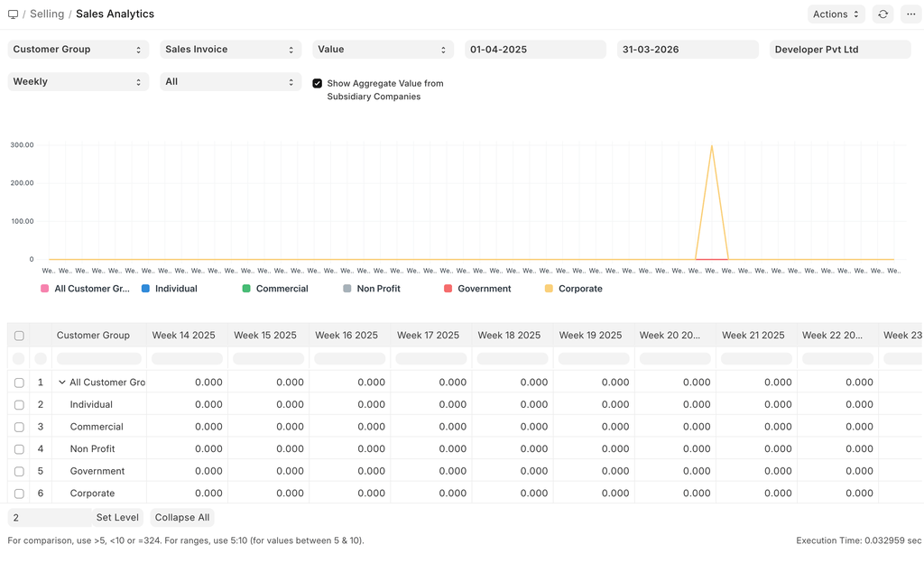
Task: Open the Actions menu
Action: 836,14
